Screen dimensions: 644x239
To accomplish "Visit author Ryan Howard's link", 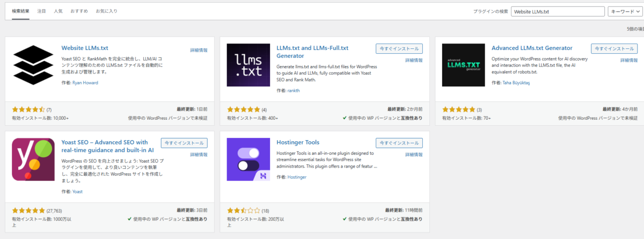I will pyautogui.click(x=85, y=83).
